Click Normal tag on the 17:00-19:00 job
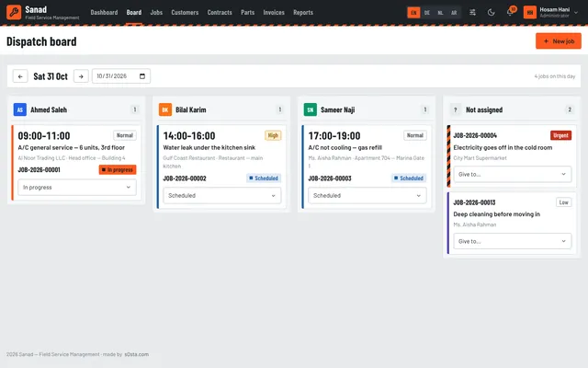This screenshot has width=588, height=368. point(414,135)
